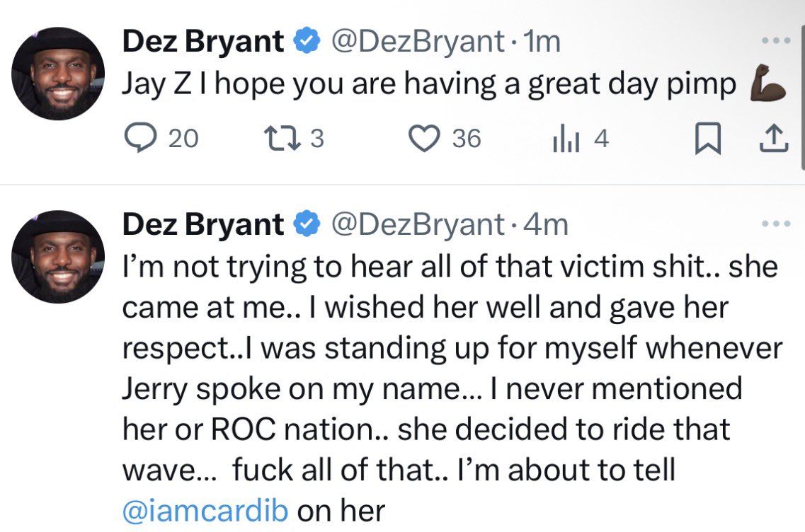Open more options on the 1m tweet
805x532 pixels.
click(776, 40)
